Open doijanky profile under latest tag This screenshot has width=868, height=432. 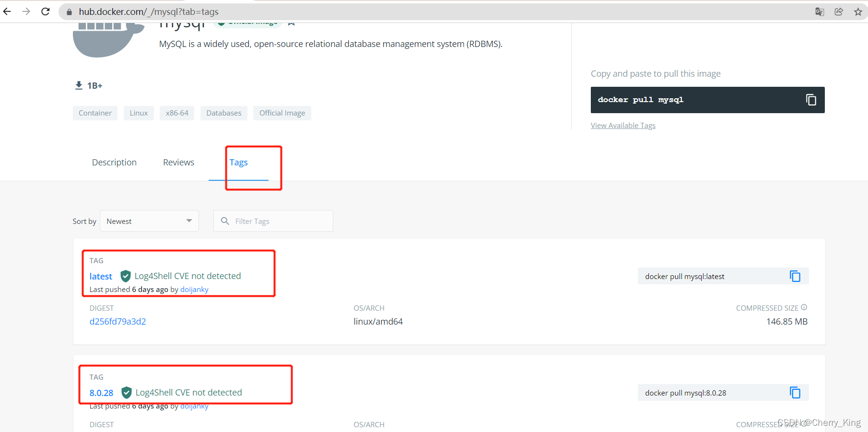[x=194, y=290]
